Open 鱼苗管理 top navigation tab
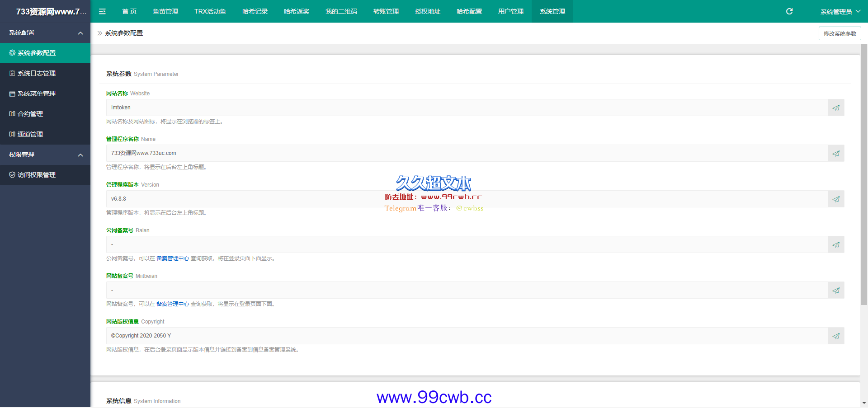 point(165,11)
